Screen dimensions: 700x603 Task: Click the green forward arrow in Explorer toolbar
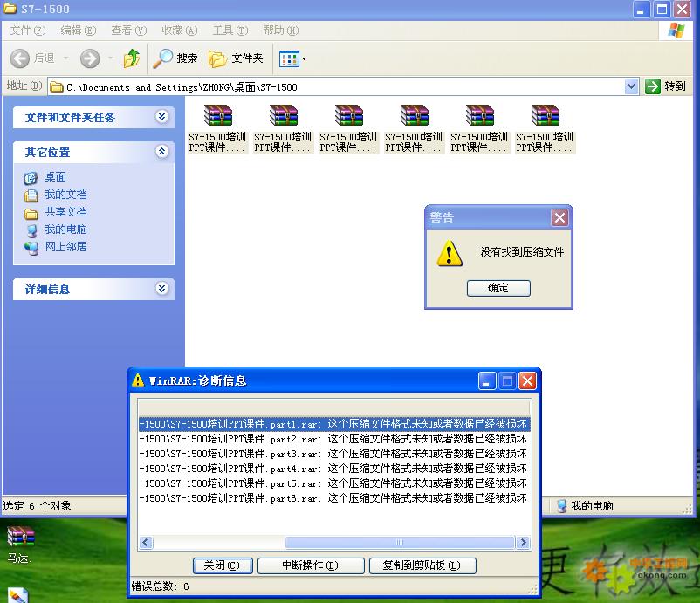(x=90, y=58)
